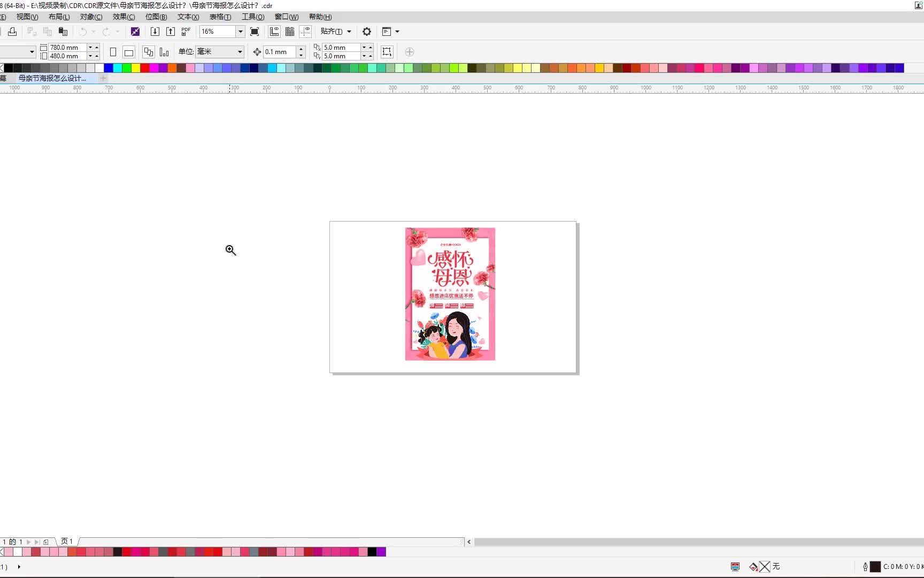The image size is (924, 578).
Task: Open the 贴齐 snap-to dropdown
Action: coord(336,32)
